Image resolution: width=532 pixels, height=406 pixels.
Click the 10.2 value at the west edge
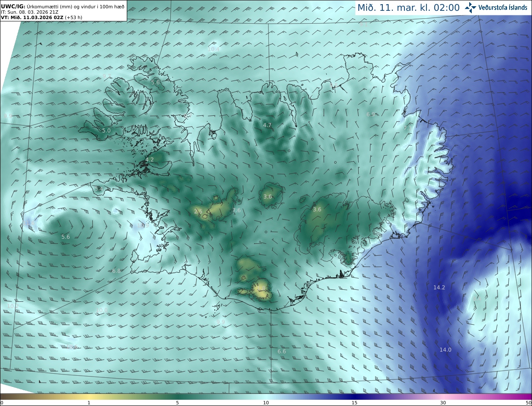coord(13,306)
